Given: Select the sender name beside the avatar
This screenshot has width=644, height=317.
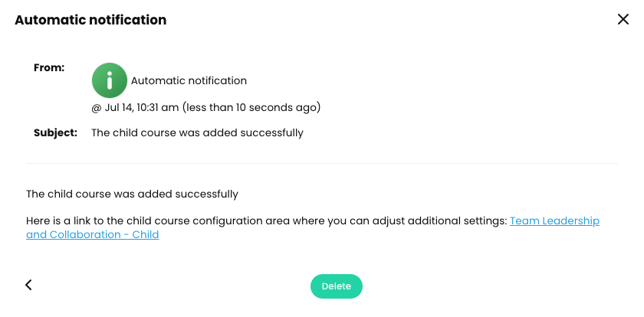Looking at the screenshot, I should 189,80.
